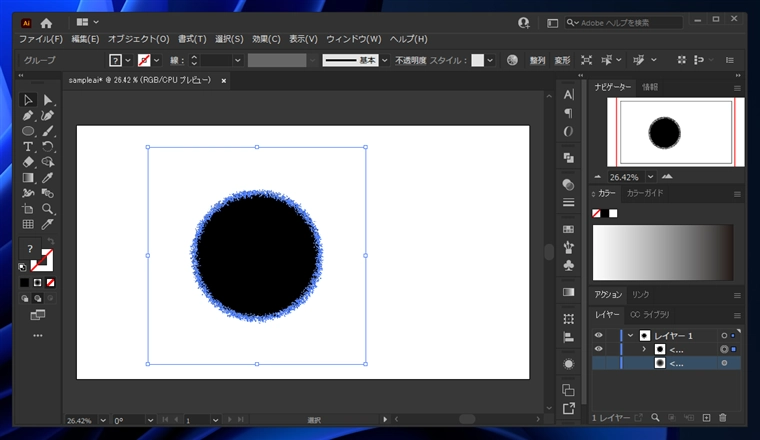
Task: Switch to the 情報 tab
Action: coord(650,87)
